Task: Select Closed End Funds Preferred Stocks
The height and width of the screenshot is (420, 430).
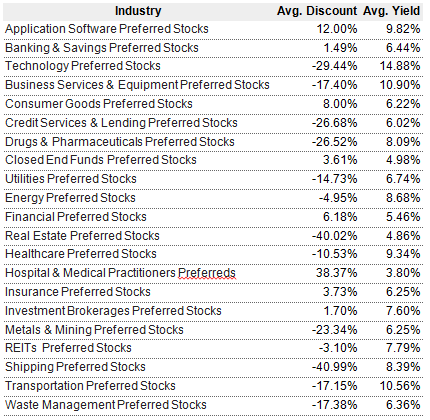Action: click(x=101, y=160)
